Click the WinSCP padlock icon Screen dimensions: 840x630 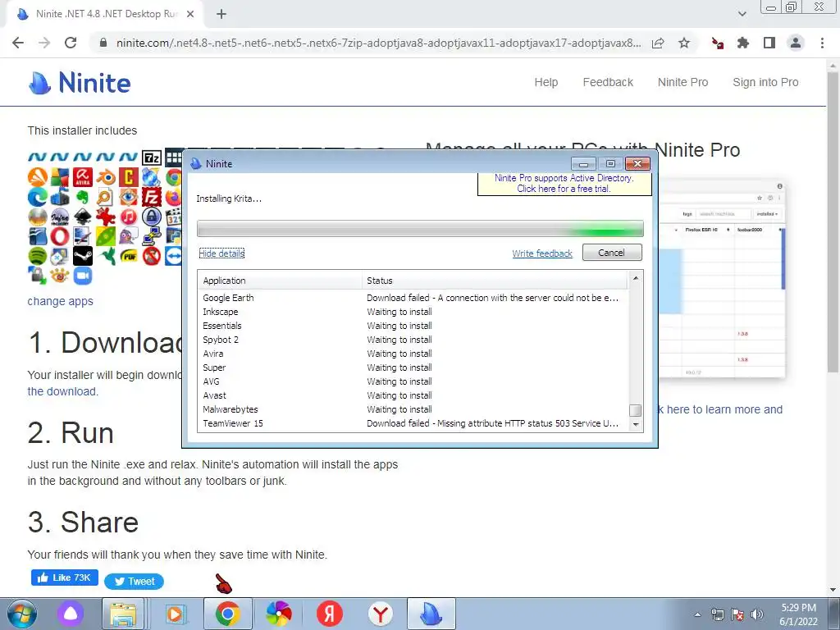click(x=38, y=276)
